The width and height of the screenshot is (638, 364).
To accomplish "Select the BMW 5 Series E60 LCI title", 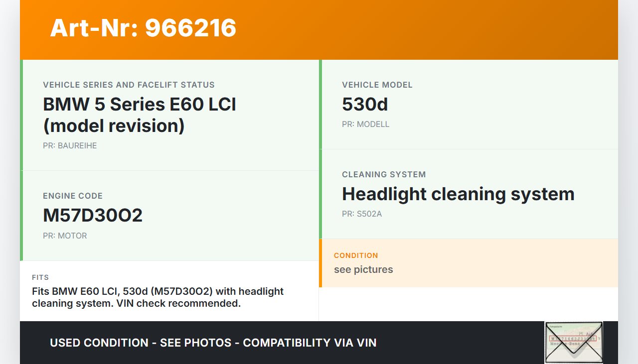I will [140, 115].
